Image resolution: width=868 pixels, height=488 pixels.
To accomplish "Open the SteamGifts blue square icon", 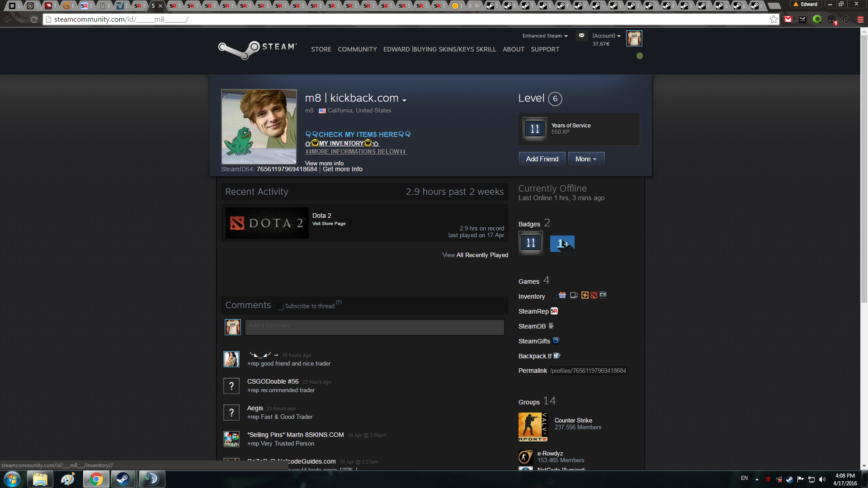I will tap(556, 341).
